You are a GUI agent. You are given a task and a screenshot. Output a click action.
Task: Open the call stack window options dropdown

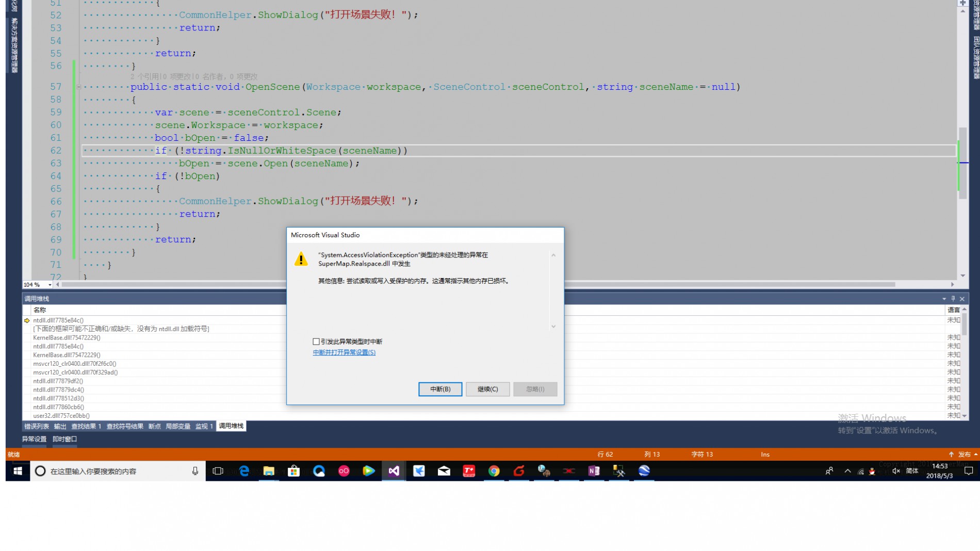(944, 299)
